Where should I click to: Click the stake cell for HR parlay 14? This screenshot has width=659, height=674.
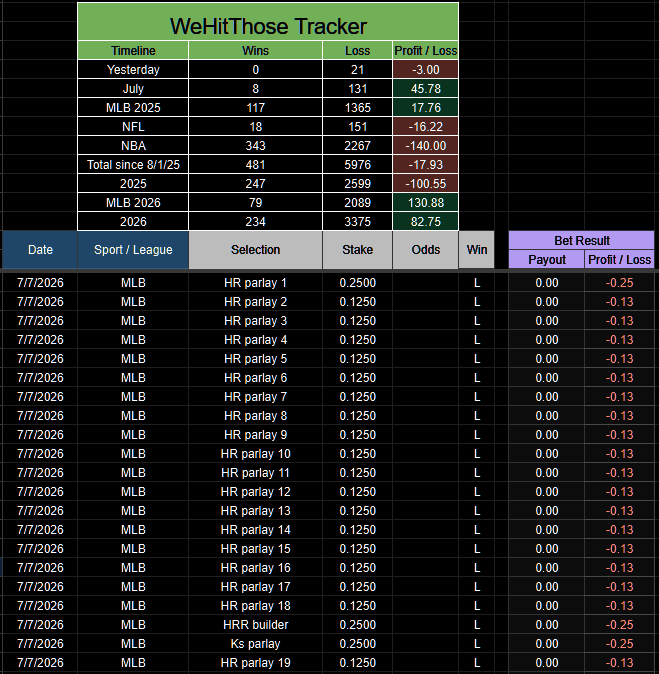pos(357,530)
